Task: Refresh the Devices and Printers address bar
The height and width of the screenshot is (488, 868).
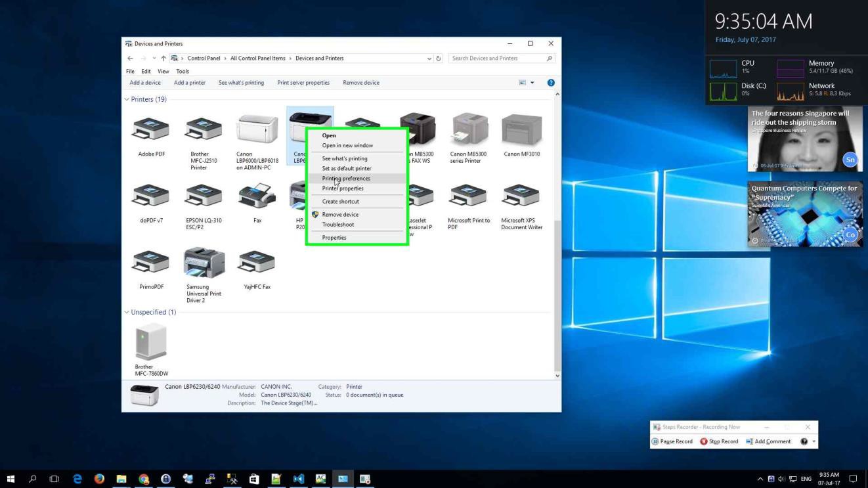Action: (x=439, y=58)
